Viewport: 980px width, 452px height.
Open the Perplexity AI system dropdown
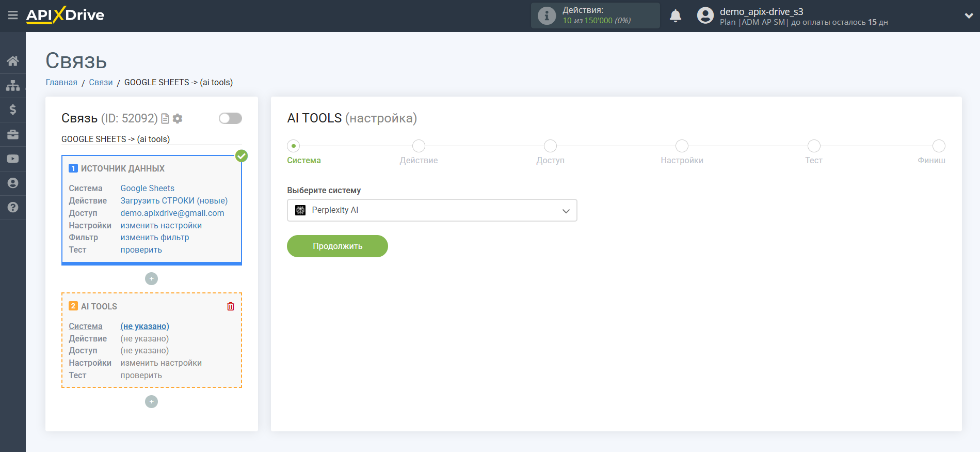(x=432, y=210)
